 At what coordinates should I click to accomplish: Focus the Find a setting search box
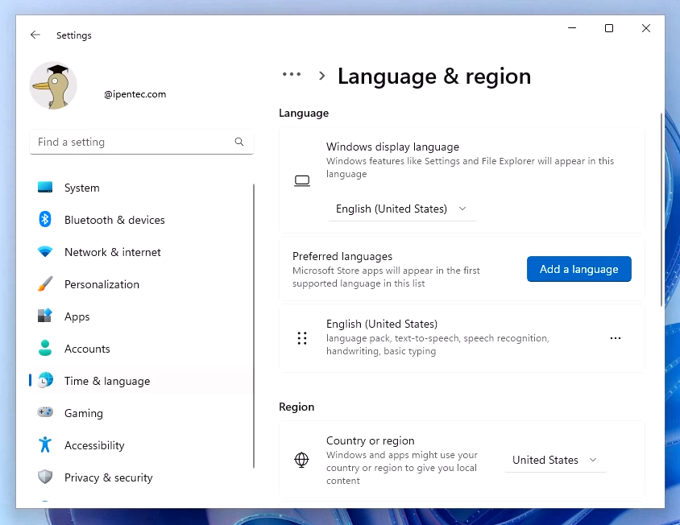point(141,142)
